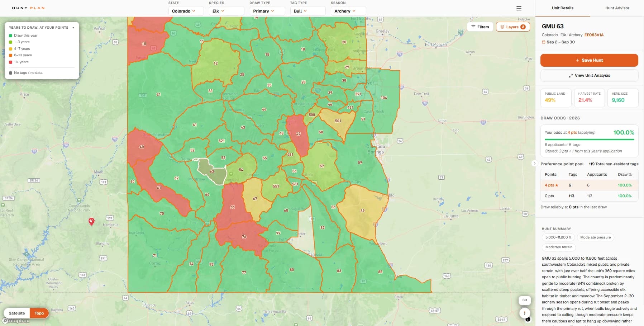This screenshot has width=644, height=326.
Task: Click the calendar icon beside Sep 2 – Sep 30
Action: (x=543, y=42)
